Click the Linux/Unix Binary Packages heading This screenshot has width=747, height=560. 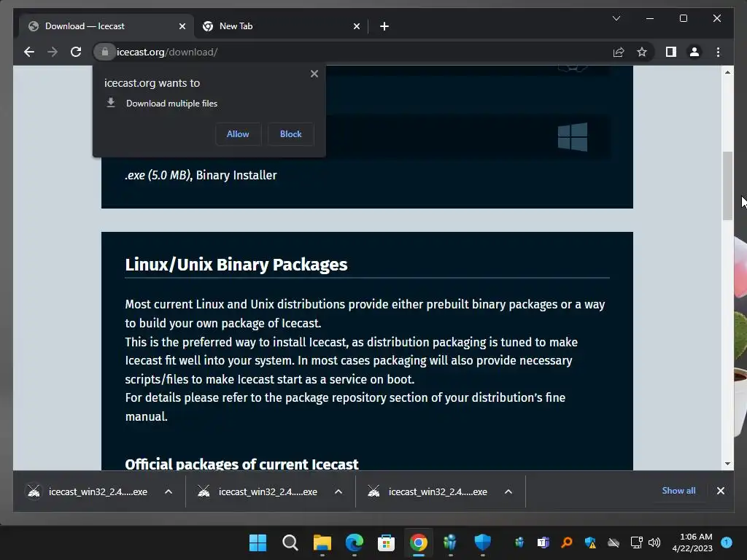coord(236,265)
